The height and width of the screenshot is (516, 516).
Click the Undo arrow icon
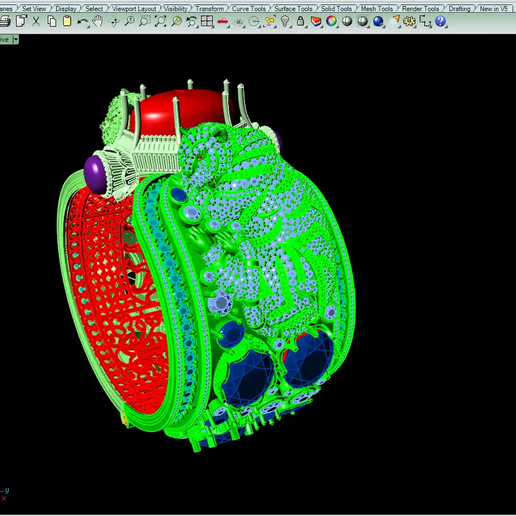[83, 22]
